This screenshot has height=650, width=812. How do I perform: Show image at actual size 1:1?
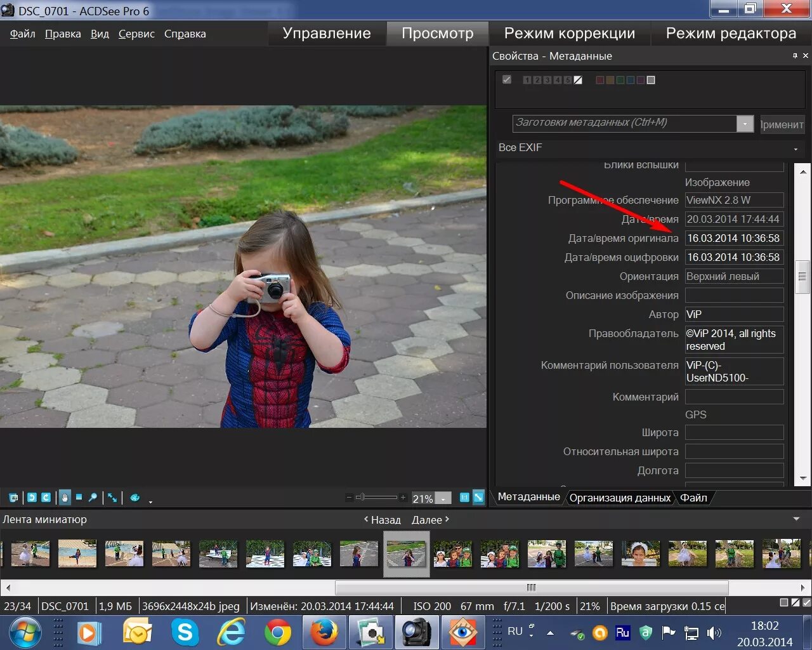(464, 498)
